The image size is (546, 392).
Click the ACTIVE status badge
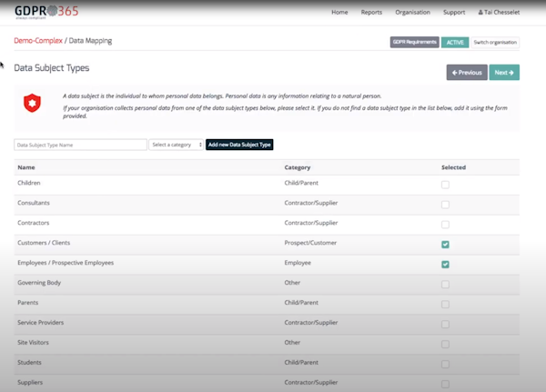(454, 42)
